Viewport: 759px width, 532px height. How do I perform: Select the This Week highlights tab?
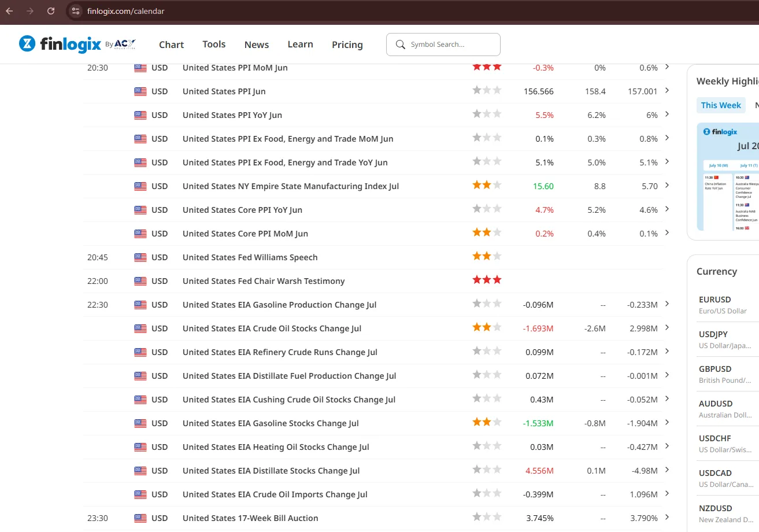click(x=721, y=105)
